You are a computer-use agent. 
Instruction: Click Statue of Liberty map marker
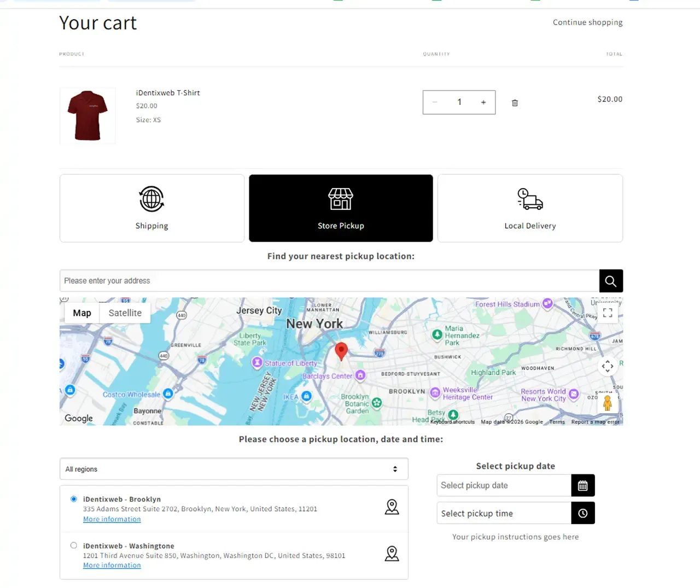(257, 363)
